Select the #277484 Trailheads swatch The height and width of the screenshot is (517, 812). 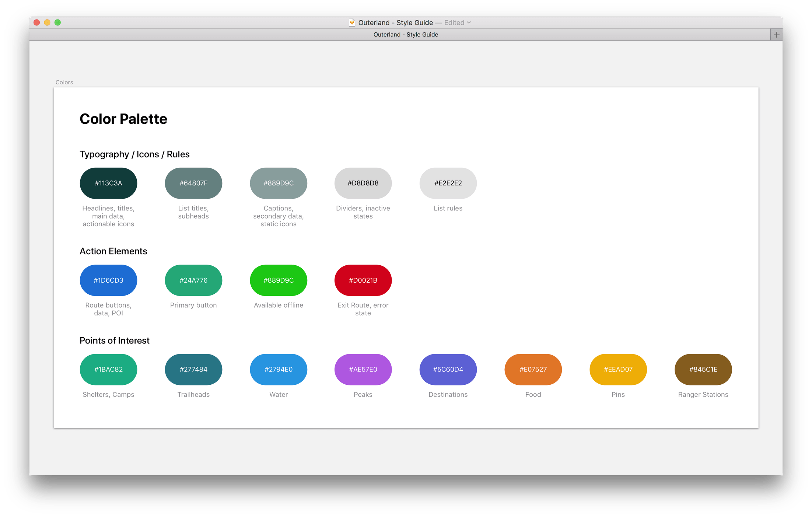[x=193, y=370]
